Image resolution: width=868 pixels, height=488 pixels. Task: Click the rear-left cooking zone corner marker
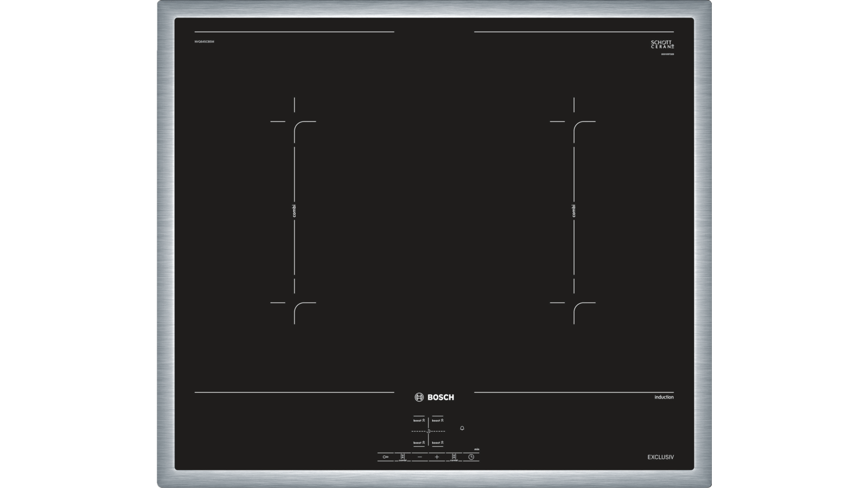tap(293, 120)
